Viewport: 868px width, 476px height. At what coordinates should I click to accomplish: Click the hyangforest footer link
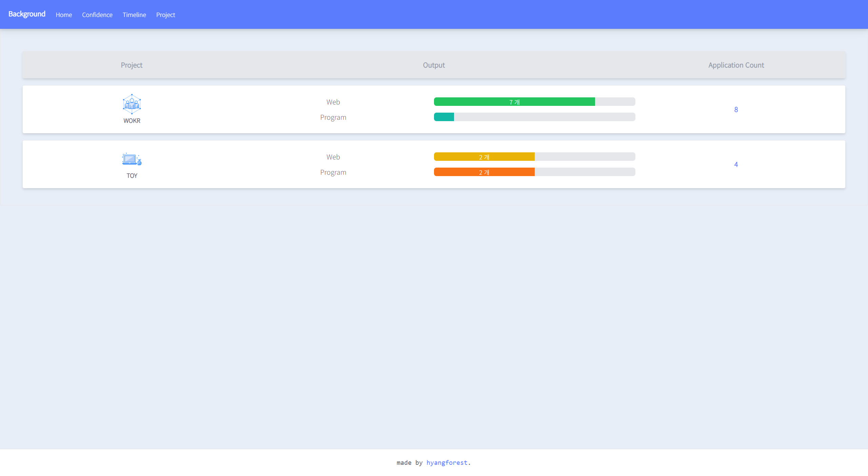click(x=447, y=462)
